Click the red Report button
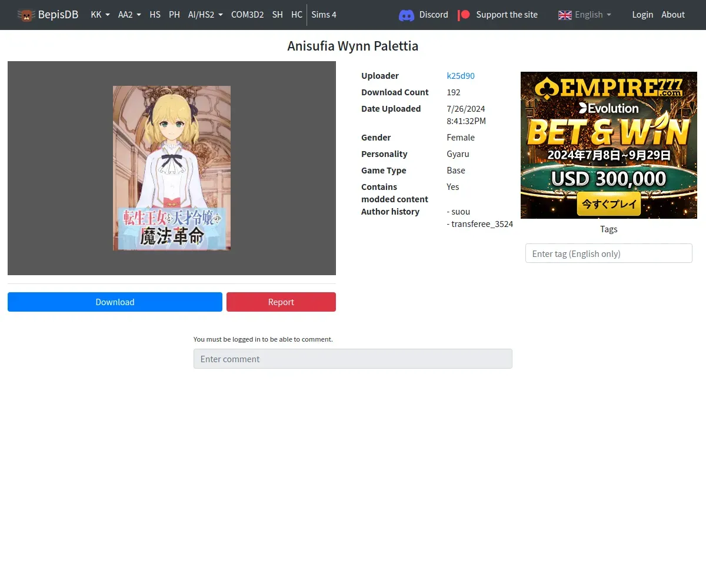Viewport: 706px width, 588px height. [281, 302]
